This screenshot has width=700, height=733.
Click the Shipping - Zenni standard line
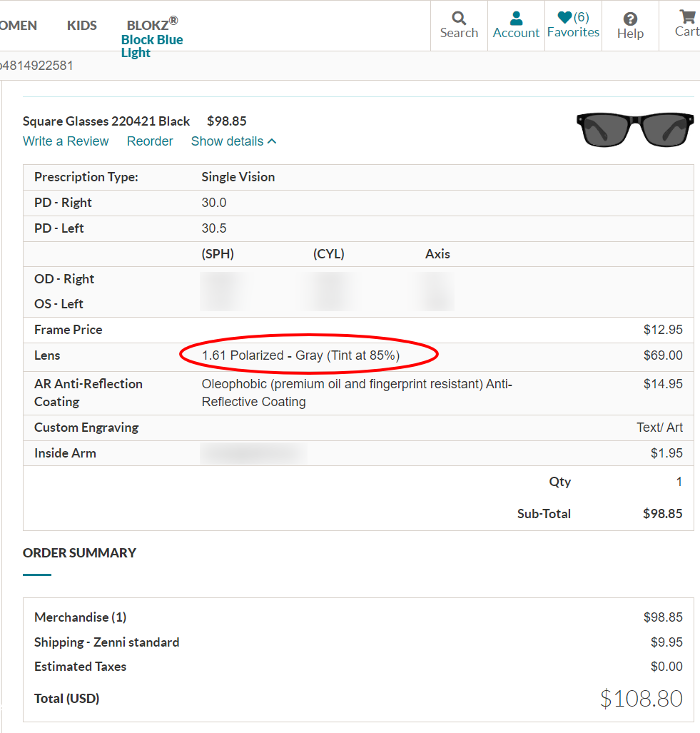click(x=107, y=642)
